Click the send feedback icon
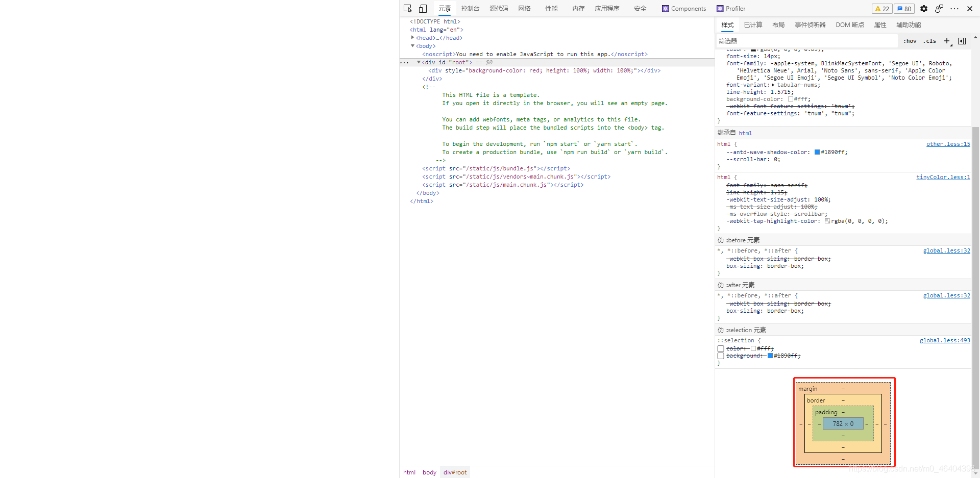 (939, 9)
